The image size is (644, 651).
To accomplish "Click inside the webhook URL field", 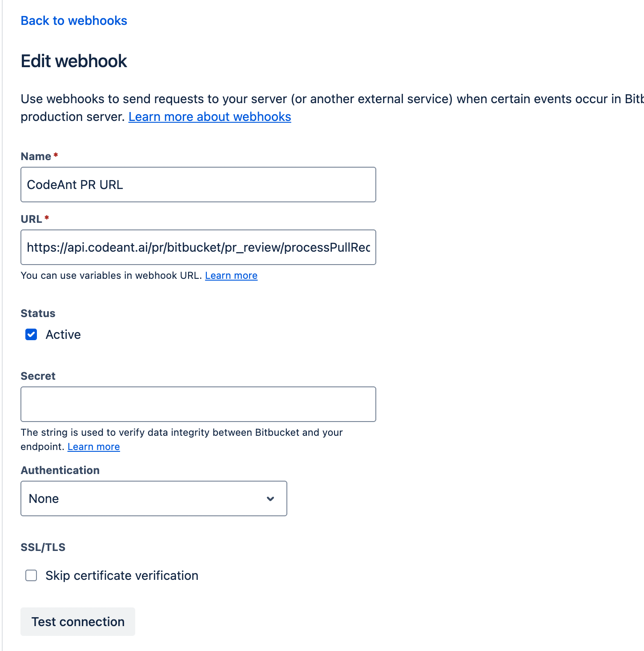I will (x=198, y=247).
